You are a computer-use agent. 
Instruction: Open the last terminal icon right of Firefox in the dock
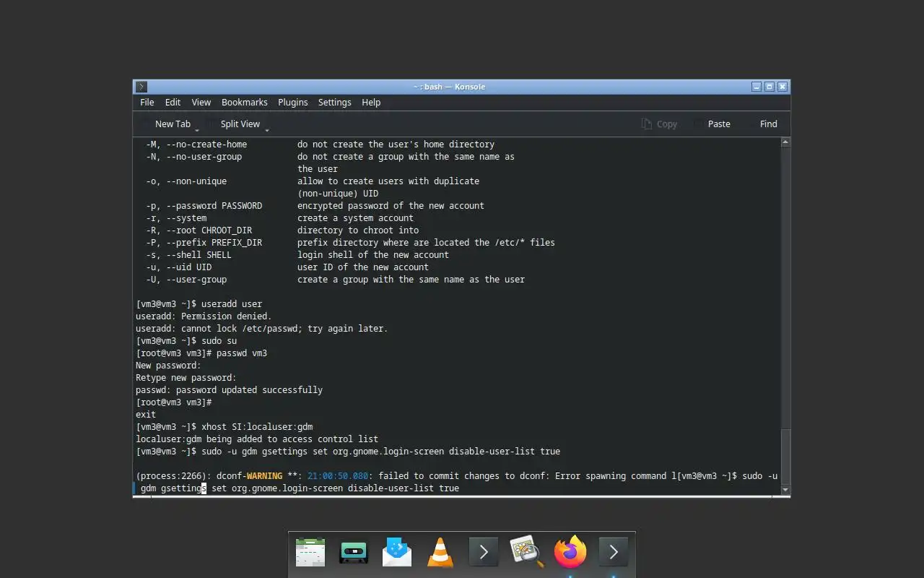point(614,553)
